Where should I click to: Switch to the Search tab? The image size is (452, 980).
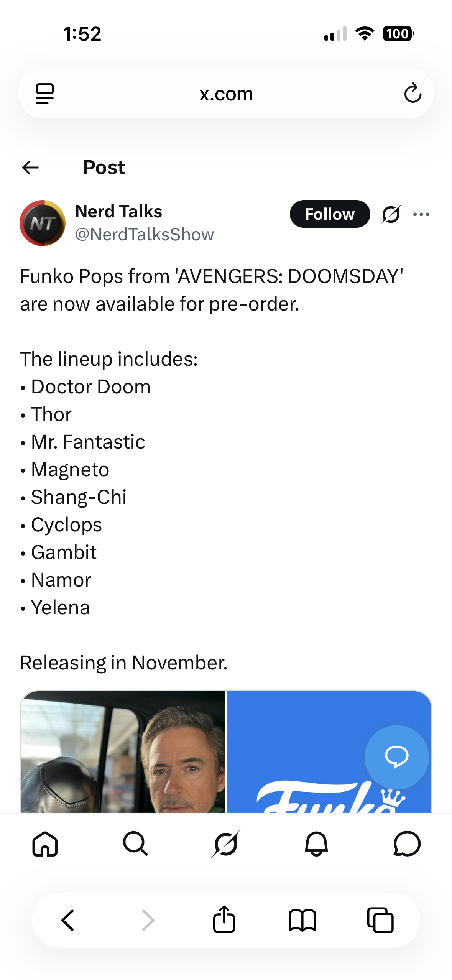point(135,844)
